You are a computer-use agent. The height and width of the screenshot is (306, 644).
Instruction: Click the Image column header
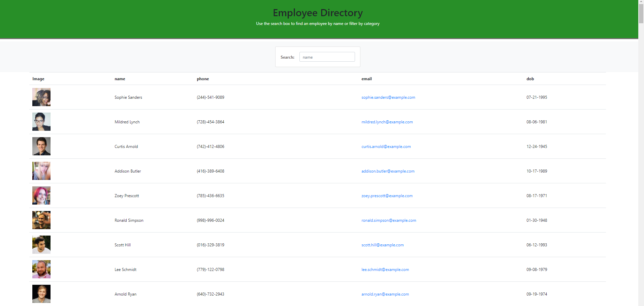(x=38, y=79)
